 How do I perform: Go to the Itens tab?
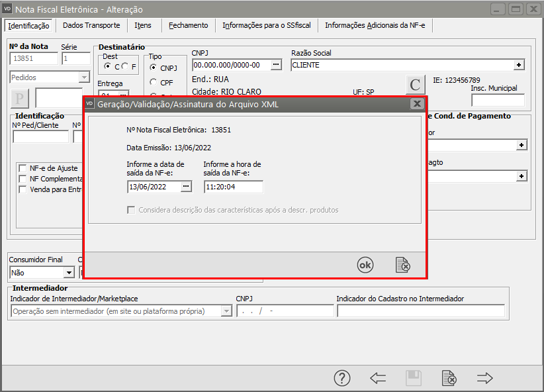pyautogui.click(x=143, y=25)
